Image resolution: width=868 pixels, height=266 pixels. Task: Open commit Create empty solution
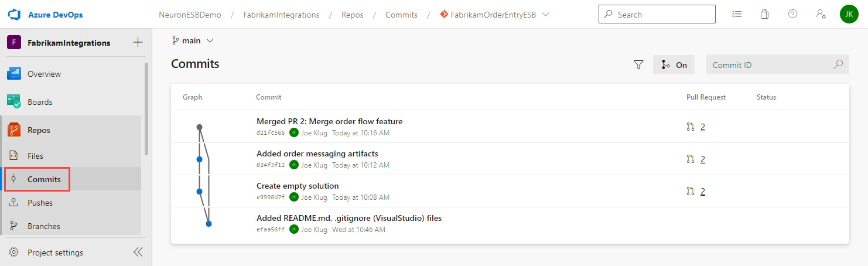[x=298, y=186]
